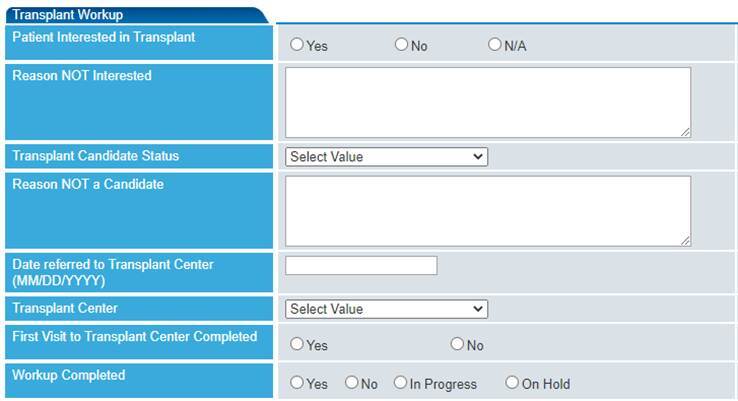Image resolution: width=738 pixels, height=401 pixels.
Task: Grab resize handle of Reason NOT Interested box
Action: coord(686,133)
